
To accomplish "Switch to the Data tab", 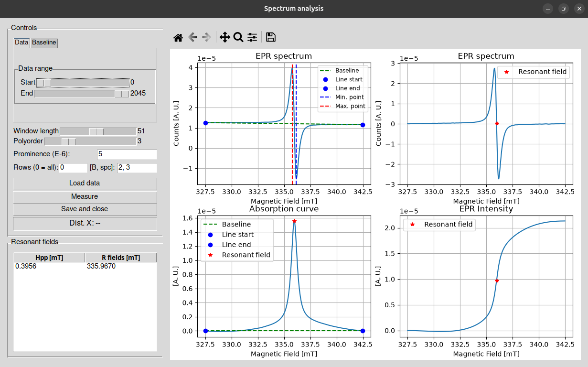I will [x=21, y=42].
